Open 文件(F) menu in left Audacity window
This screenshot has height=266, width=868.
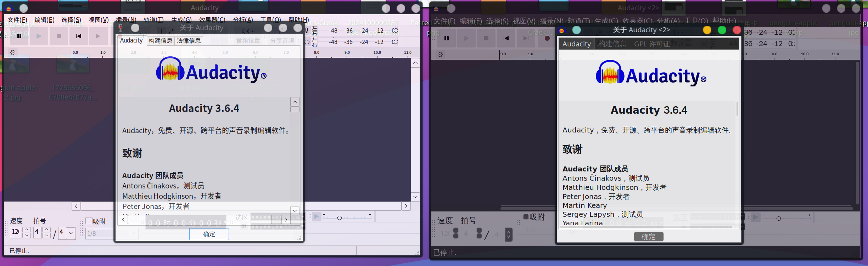17,20
